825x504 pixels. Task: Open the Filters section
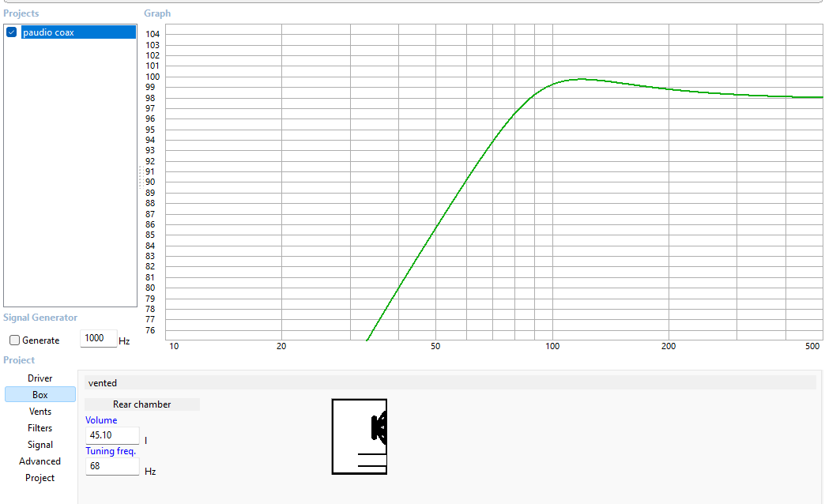[40, 428]
